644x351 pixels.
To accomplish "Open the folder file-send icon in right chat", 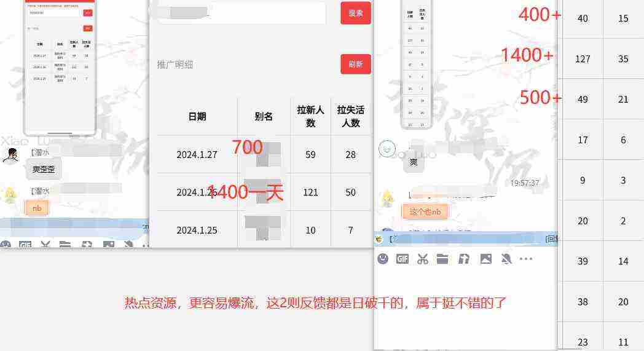I will [442, 259].
